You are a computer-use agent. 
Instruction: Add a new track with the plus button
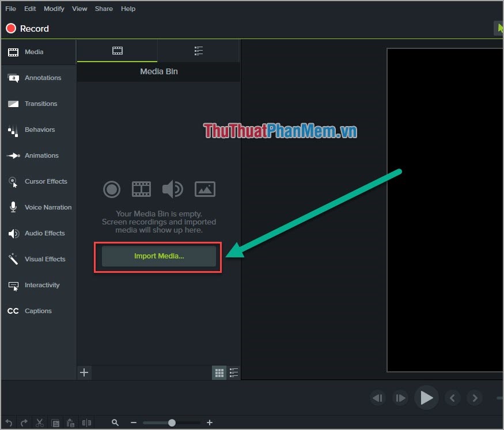84,372
